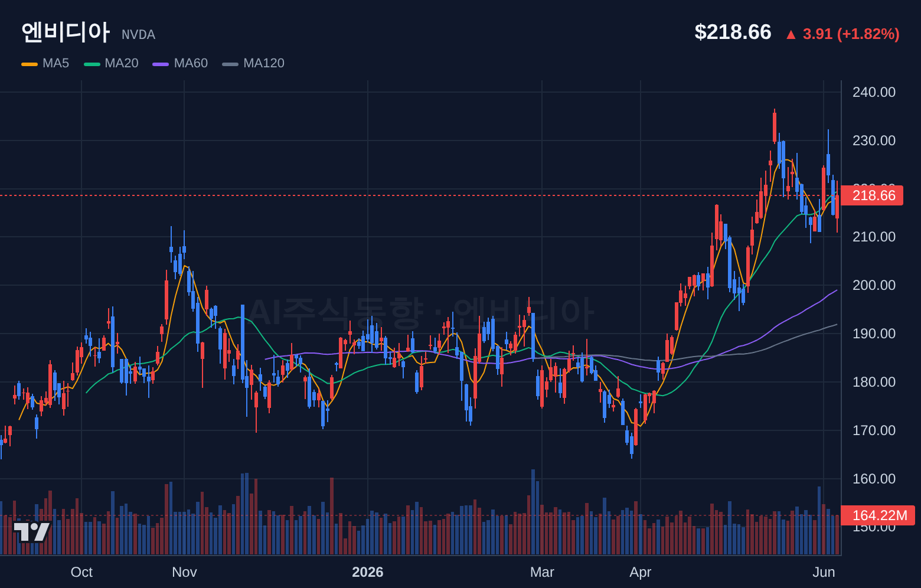Select the MA60 legend label
921x588 pixels.
[x=191, y=63]
